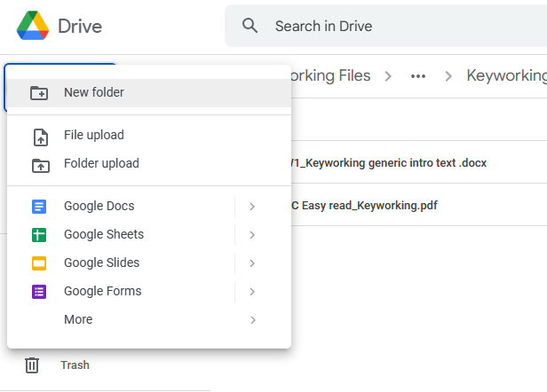Click the File upload icon

pyautogui.click(x=39, y=137)
